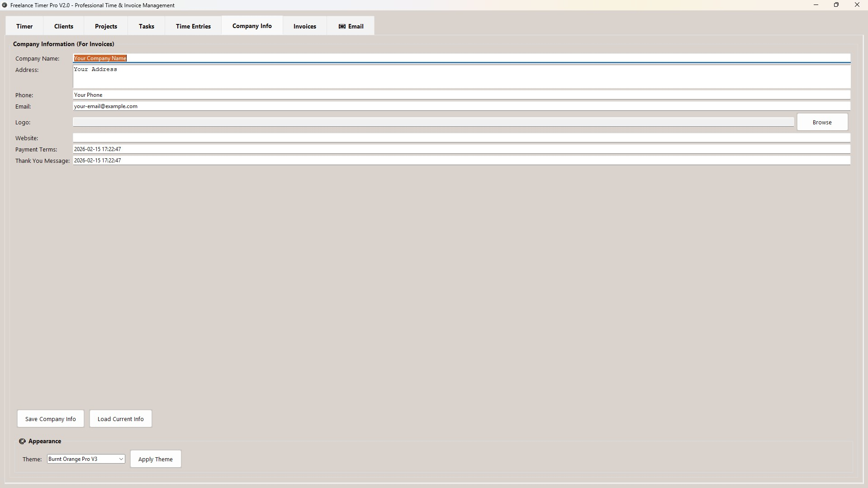Apply the selected theme
This screenshot has height=488, width=868.
[x=155, y=459]
